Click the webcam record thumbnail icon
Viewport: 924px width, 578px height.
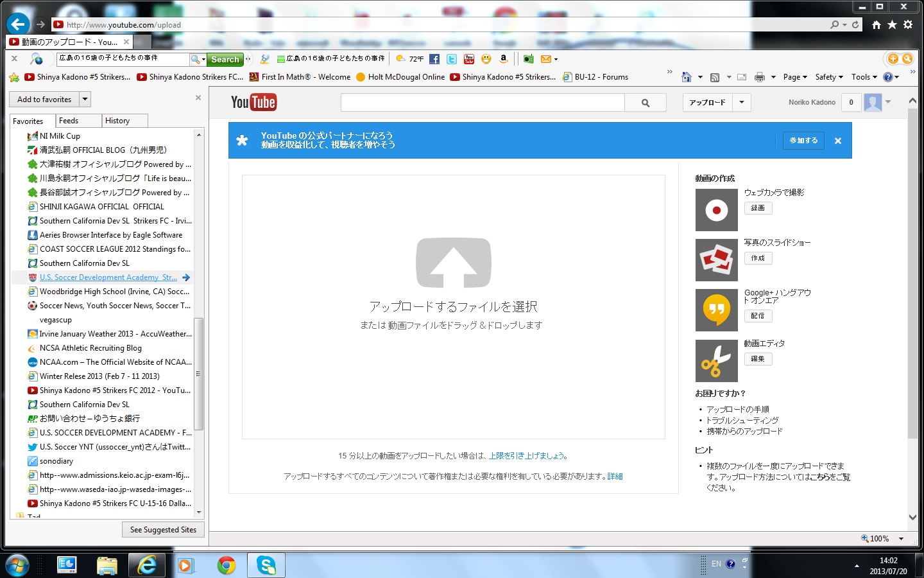pyautogui.click(x=717, y=210)
